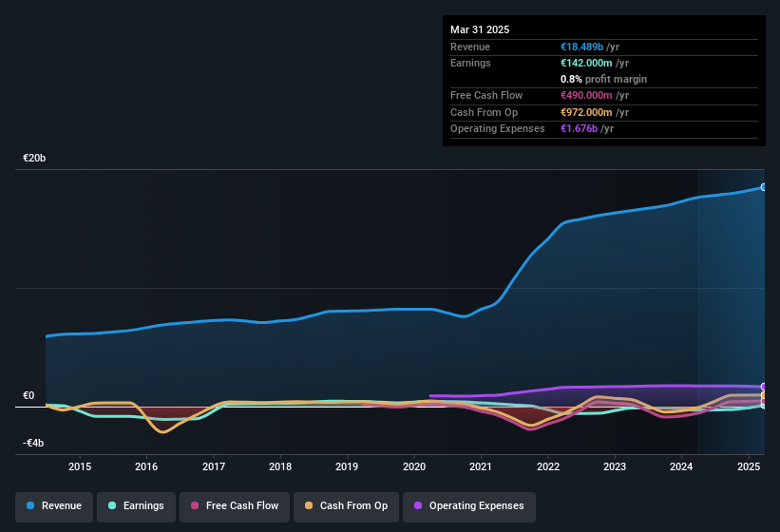The image size is (780, 532).
Task: Click the Operating Expenses tooltip row label
Action: click(x=498, y=129)
